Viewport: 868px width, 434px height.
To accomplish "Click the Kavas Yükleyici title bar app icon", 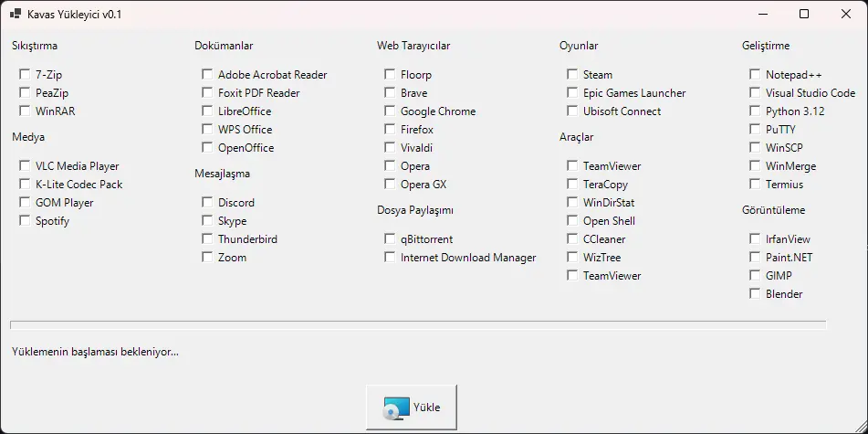I will click(x=16, y=14).
